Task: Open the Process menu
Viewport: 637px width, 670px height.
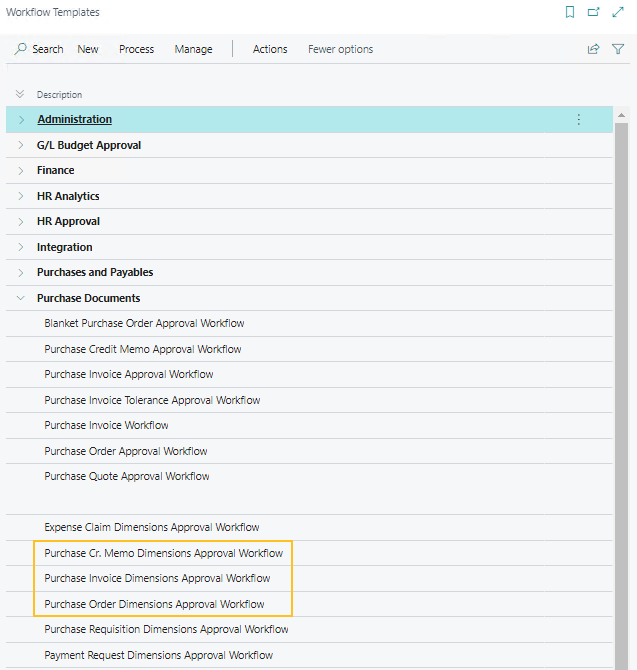Action: point(136,49)
